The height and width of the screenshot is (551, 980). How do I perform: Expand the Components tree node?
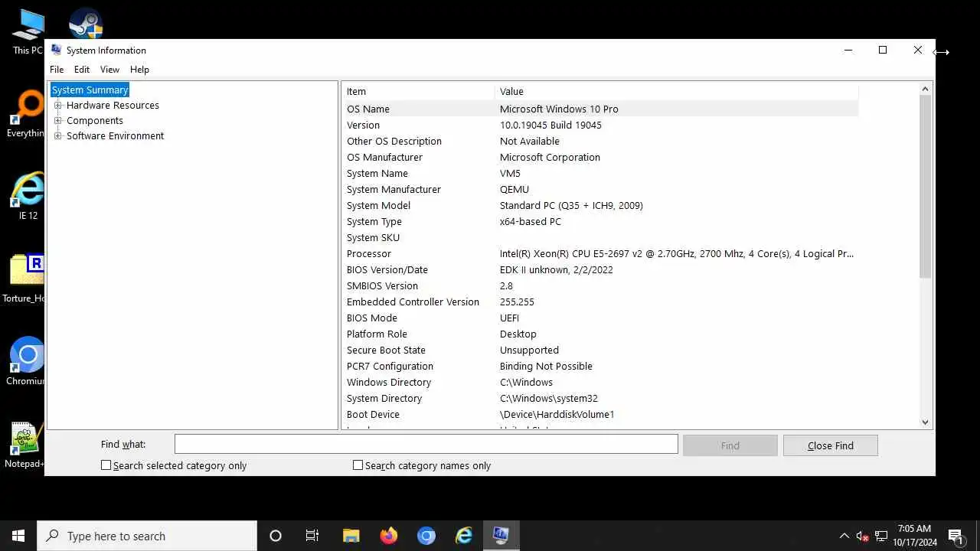point(57,121)
